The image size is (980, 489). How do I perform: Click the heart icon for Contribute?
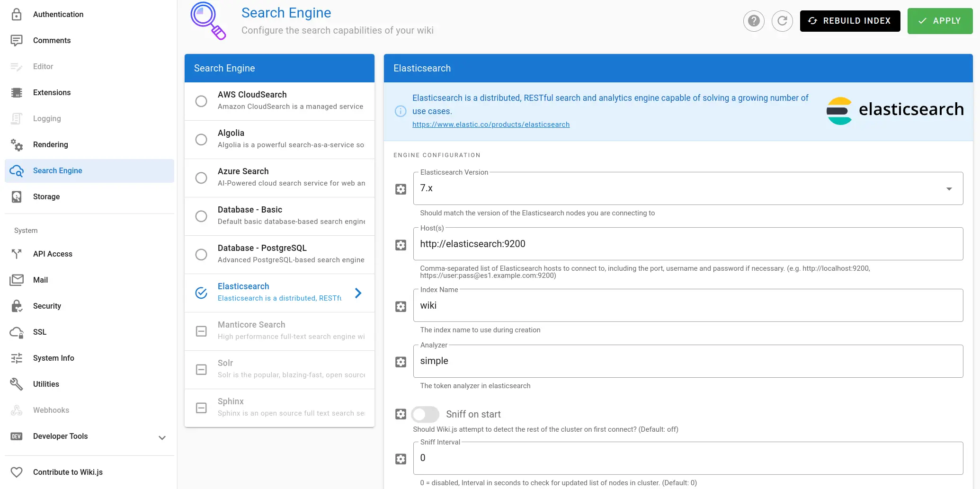pyautogui.click(x=17, y=472)
